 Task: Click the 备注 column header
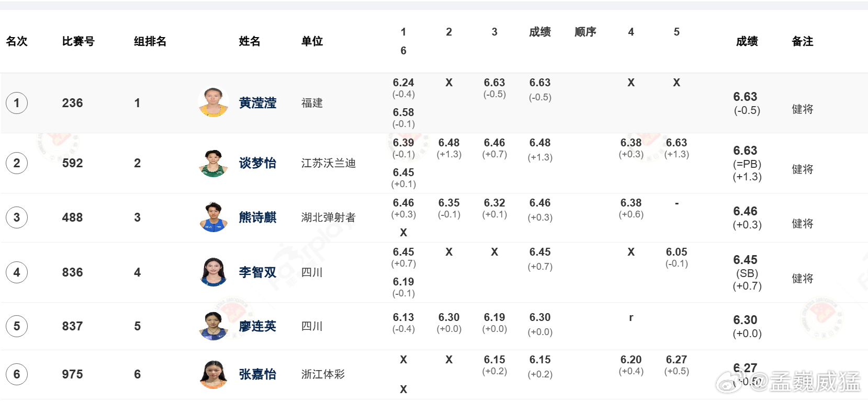point(803,41)
